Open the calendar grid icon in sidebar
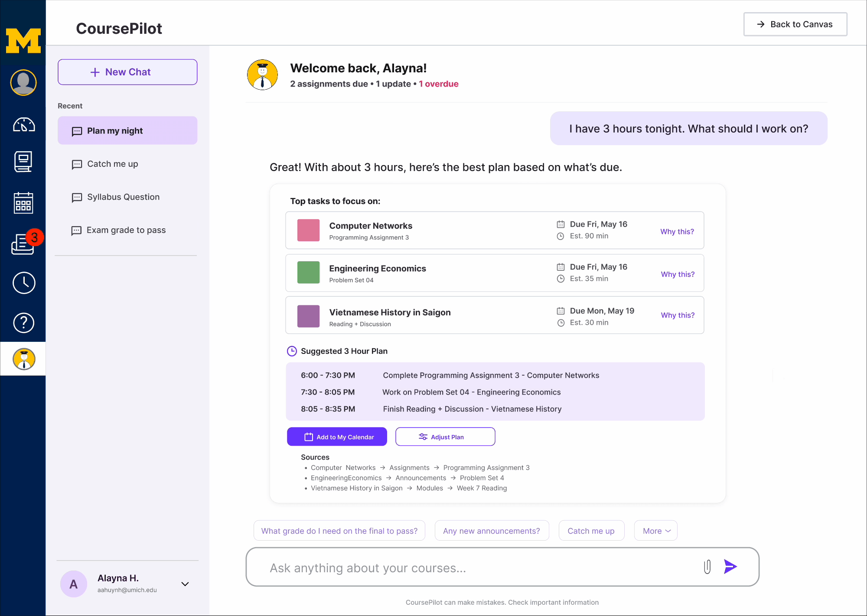Viewport: 867px width, 616px height. [23, 203]
